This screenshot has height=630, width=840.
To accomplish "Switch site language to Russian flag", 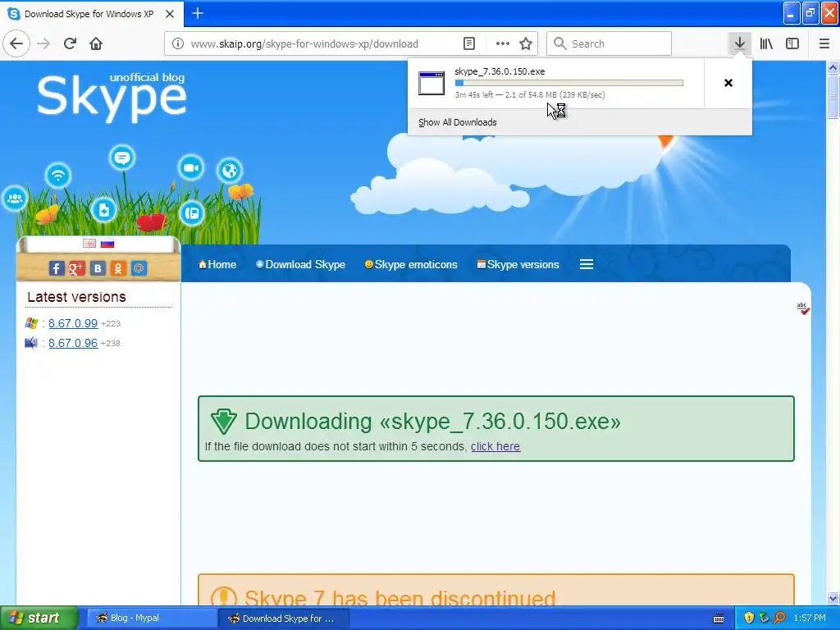I will 107,244.
